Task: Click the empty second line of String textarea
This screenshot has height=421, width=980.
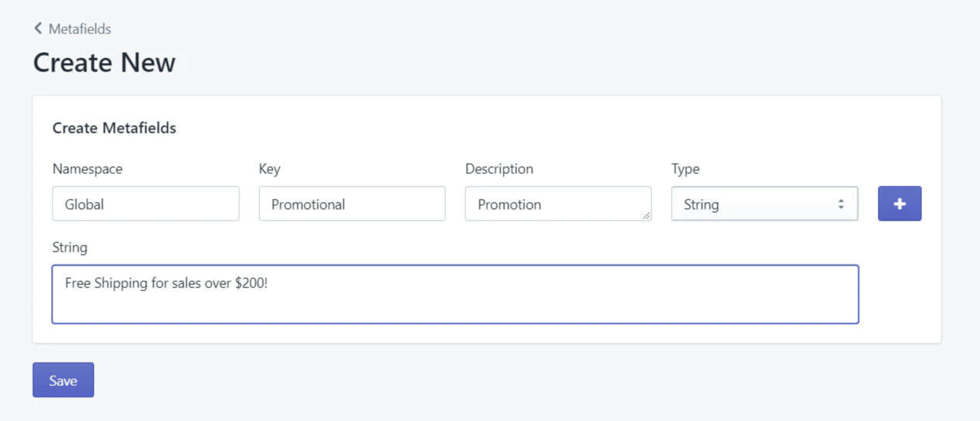Action: 455,306
